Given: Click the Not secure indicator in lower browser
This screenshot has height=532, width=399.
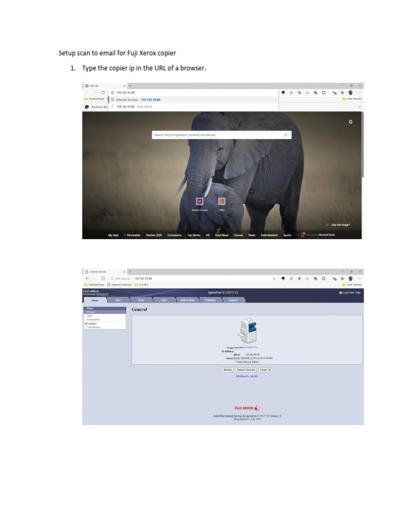Looking at the screenshot, I should pos(120,278).
